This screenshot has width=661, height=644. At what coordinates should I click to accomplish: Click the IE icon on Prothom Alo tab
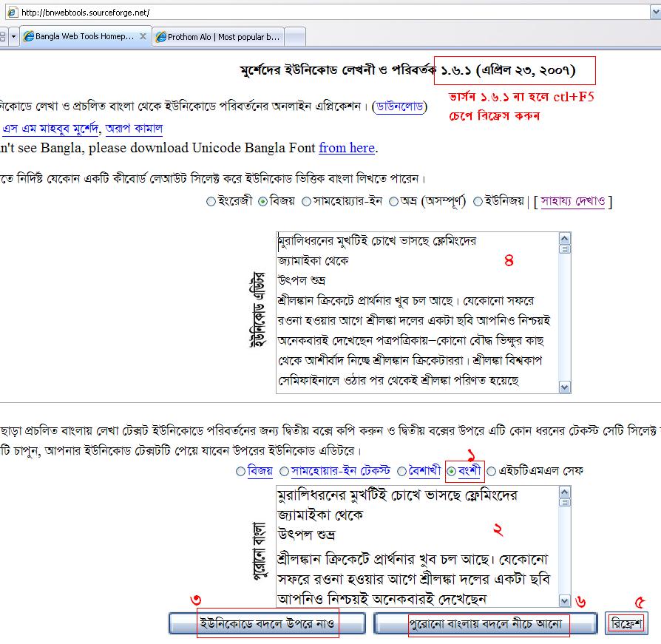160,37
